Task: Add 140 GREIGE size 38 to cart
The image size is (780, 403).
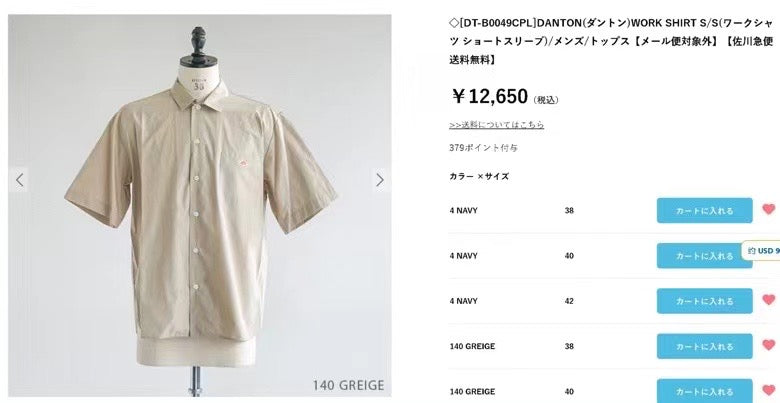Action: (704, 346)
